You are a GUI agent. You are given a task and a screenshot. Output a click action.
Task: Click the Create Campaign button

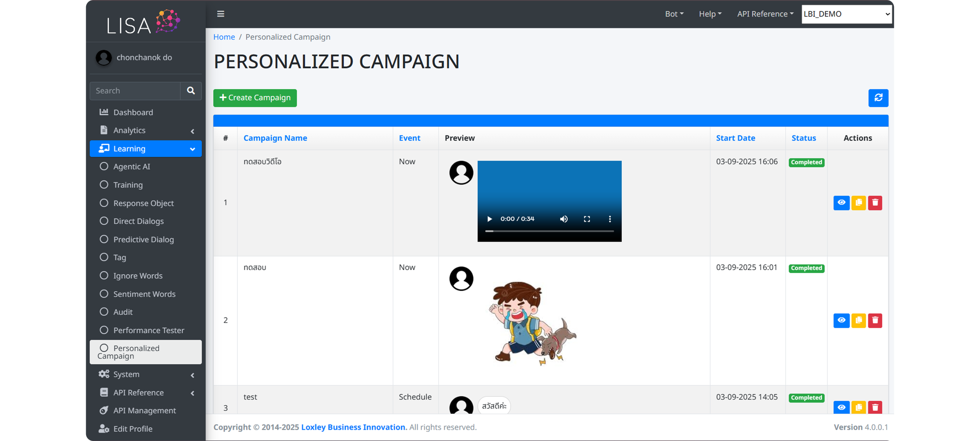coord(255,98)
